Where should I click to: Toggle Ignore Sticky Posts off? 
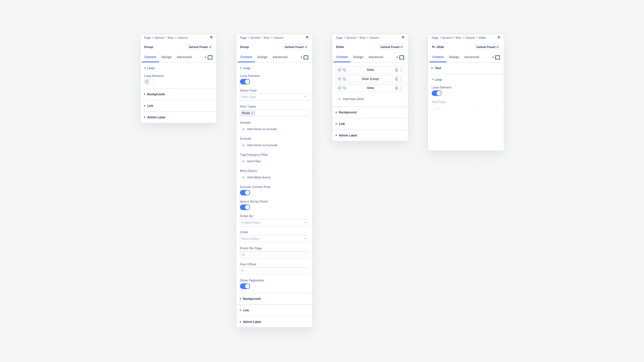(x=245, y=208)
